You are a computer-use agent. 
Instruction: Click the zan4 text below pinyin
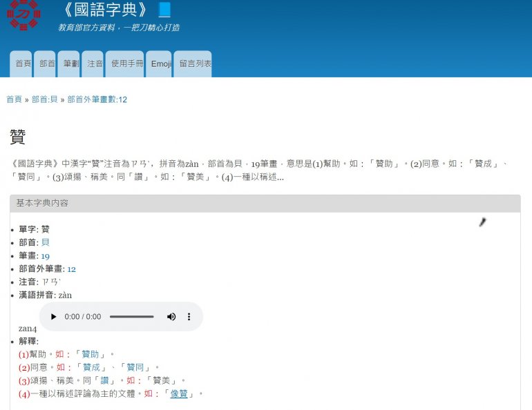tap(28, 329)
